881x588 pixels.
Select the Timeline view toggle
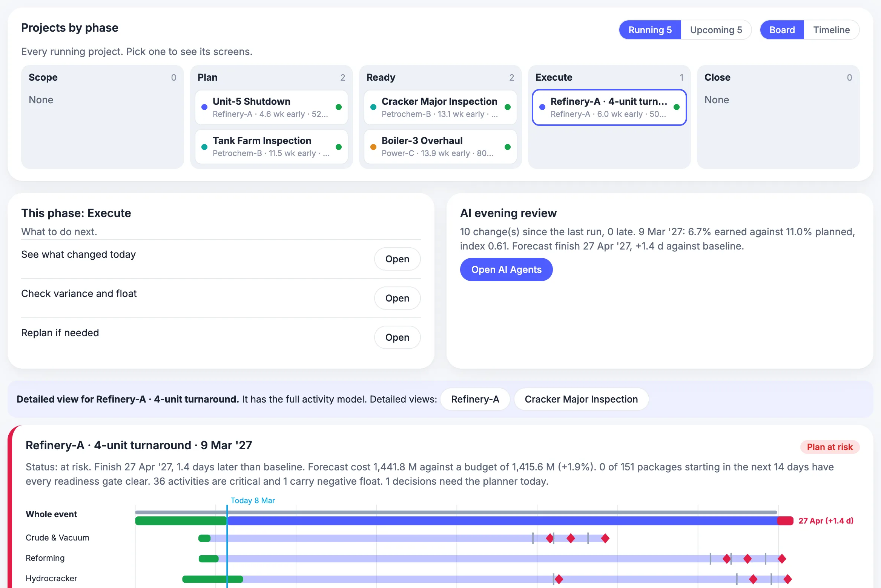pyautogui.click(x=831, y=30)
